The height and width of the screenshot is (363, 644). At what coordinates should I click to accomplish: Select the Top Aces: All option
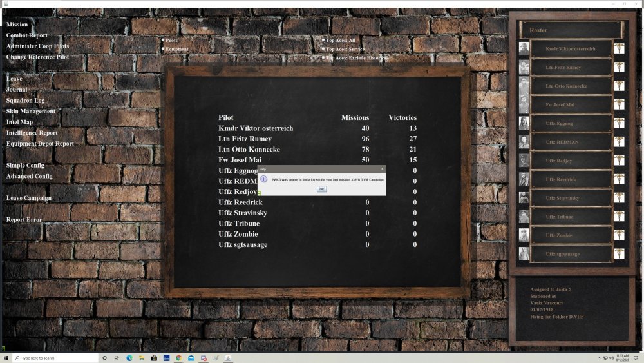pyautogui.click(x=323, y=40)
